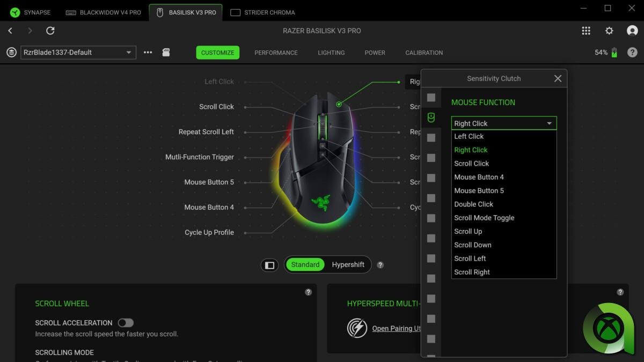This screenshot has height=362, width=644.
Task: Choose Scroll Mode Toggle from the list
Action: point(484,218)
